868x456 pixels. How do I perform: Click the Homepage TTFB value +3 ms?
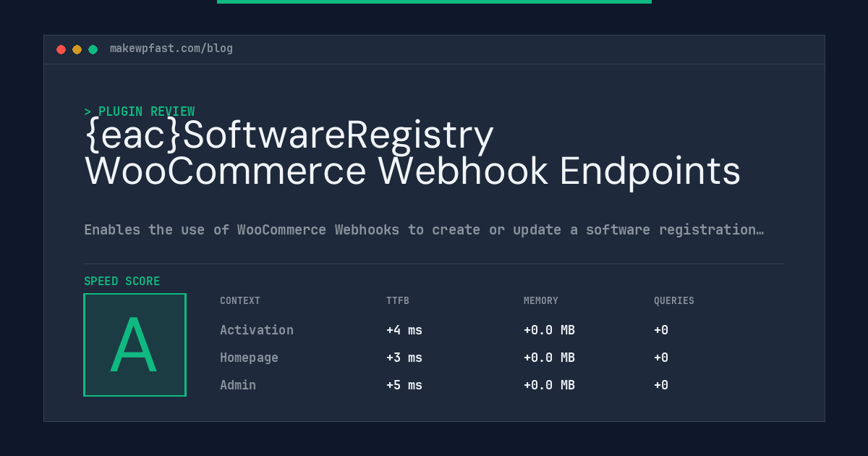pyautogui.click(x=404, y=358)
